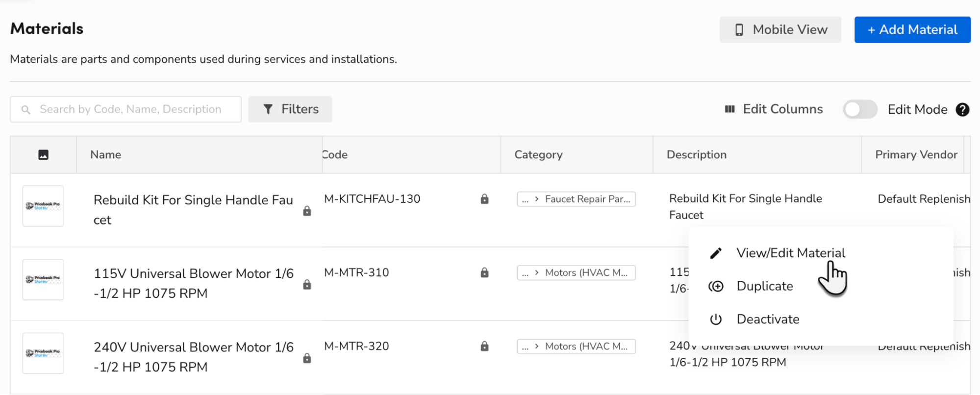
Task: Click the lock beside code M-MTR-310
Action: pos(484,272)
